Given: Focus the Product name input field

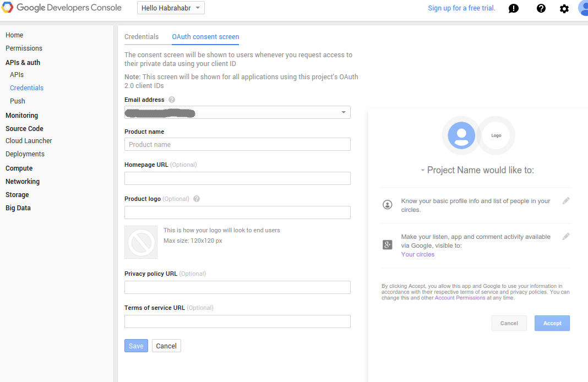Looking at the screenshot, I should 237,144.
